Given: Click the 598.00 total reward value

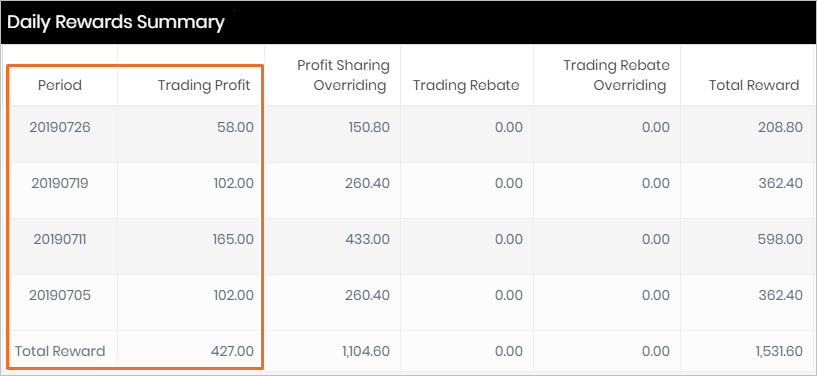Looking at the screenshot, I should coord(781,240).
